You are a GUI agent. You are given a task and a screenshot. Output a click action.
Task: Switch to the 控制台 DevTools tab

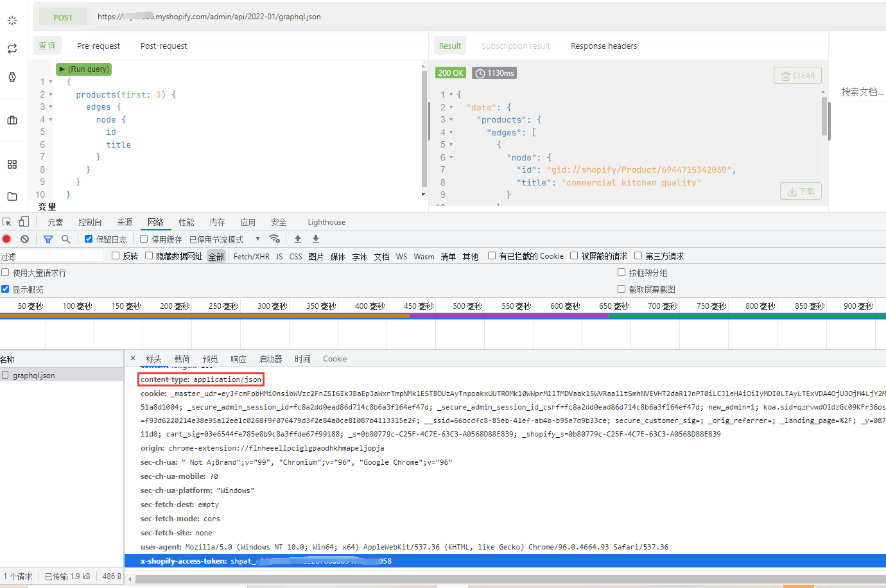coord(90,222)
